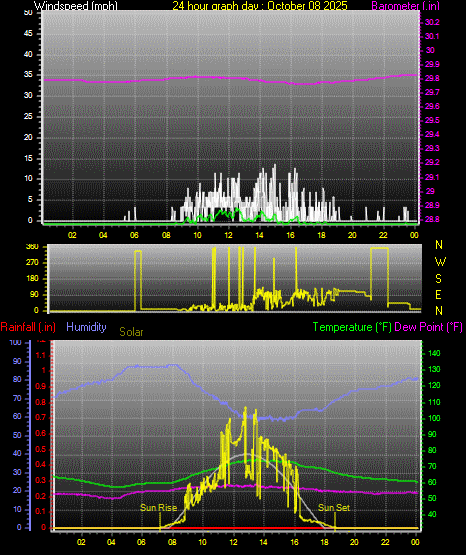
Task: Click the S compass label beside wind direction
Action: click(x=438, y=279)
